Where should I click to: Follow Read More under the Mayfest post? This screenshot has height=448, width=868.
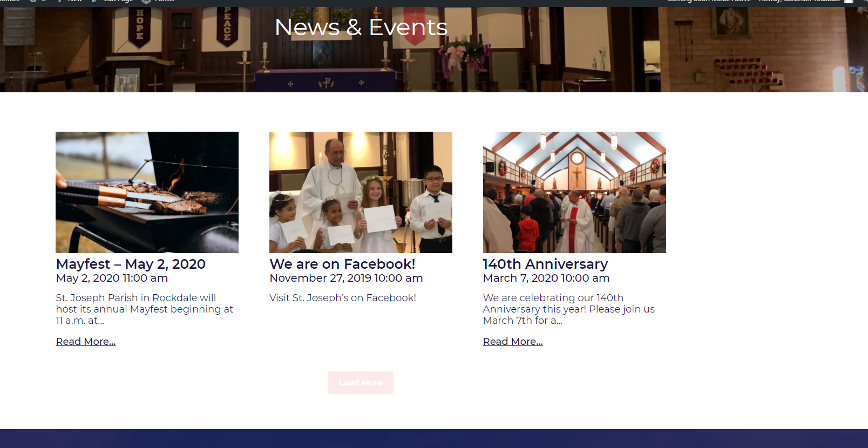pyautogui.click(x=86, y=342)
